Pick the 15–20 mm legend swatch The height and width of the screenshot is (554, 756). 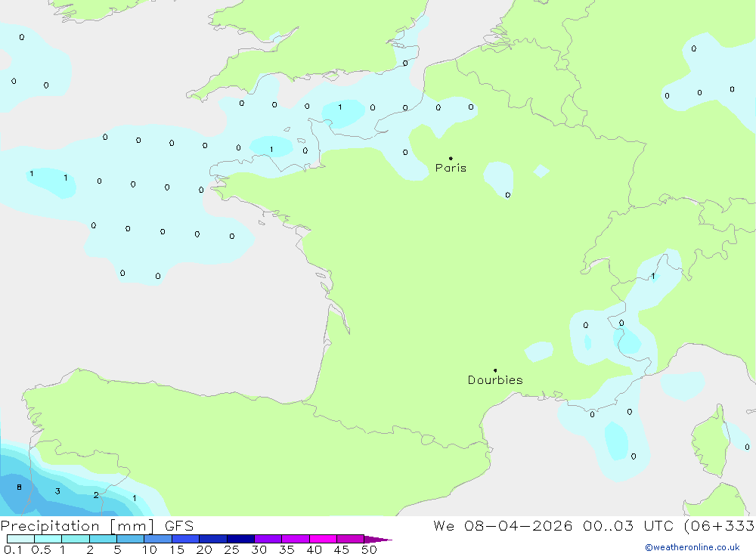click(185, 539)
